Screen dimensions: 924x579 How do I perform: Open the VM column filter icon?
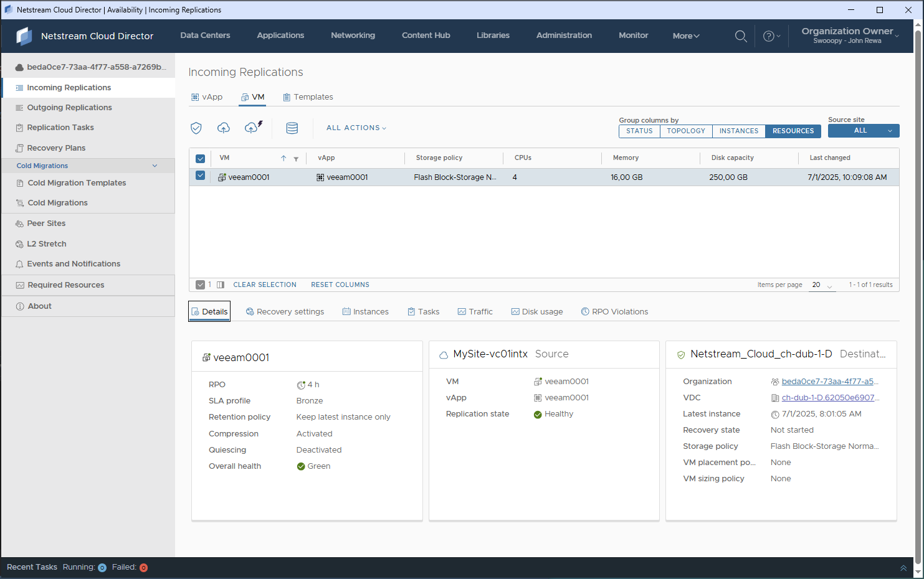(296, 159)
